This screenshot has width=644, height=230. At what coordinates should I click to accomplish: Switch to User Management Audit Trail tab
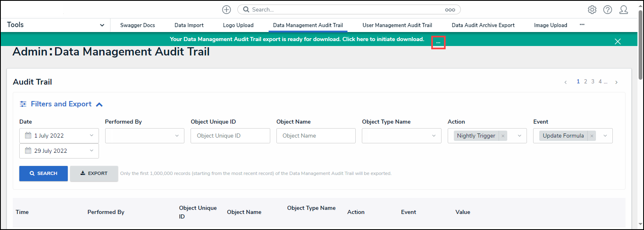(397, 25)
